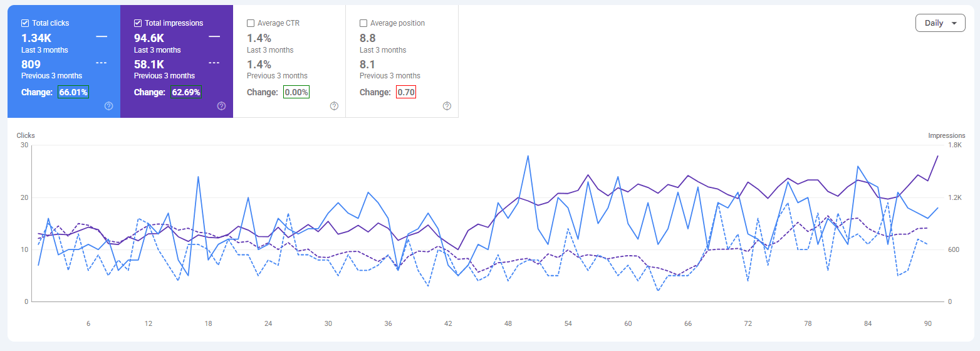
Task: Enable the Average CTR checkbox
Action: [251, 23]
